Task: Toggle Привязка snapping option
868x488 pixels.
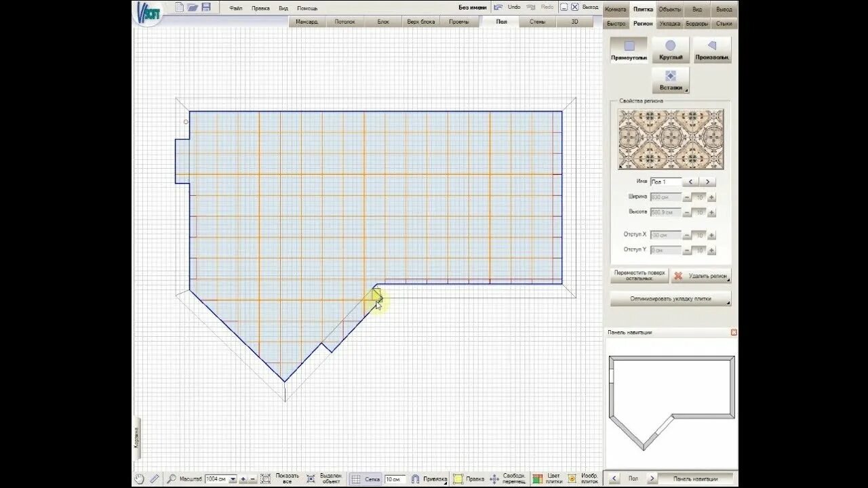Action: [429, 479]
